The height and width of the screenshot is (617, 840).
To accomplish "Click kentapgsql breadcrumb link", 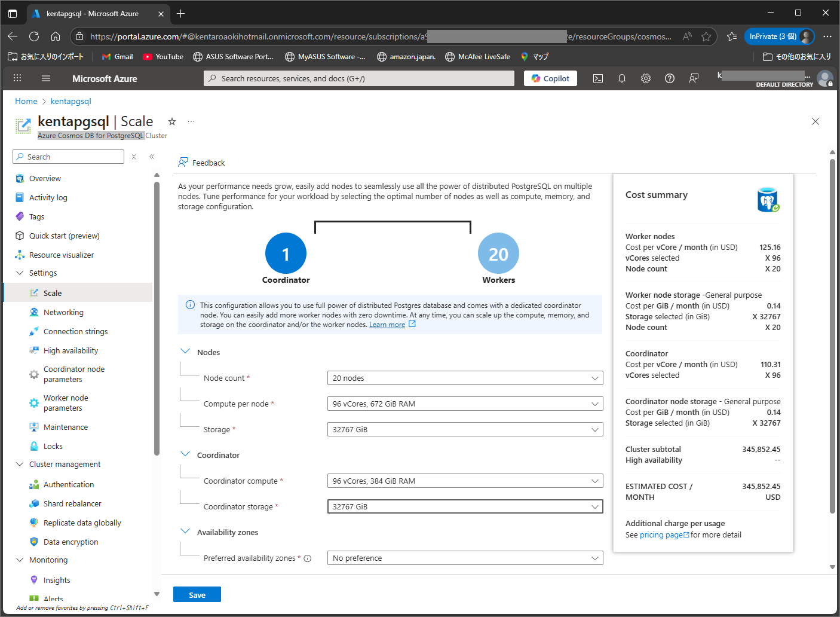I will pos(71,101).
